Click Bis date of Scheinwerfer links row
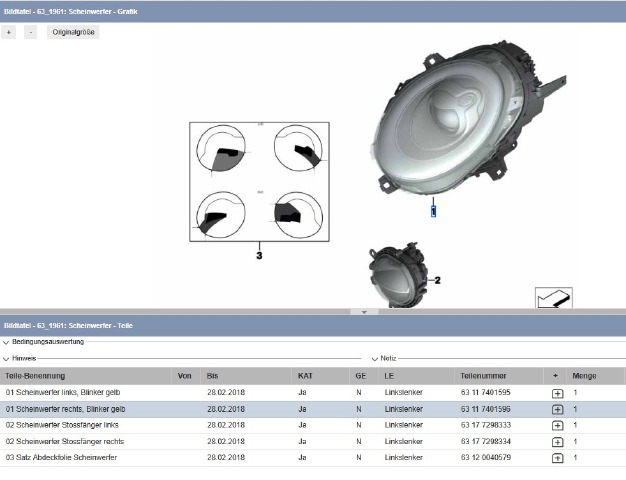Viewport: 626px width, 480px height. (226, 393)
